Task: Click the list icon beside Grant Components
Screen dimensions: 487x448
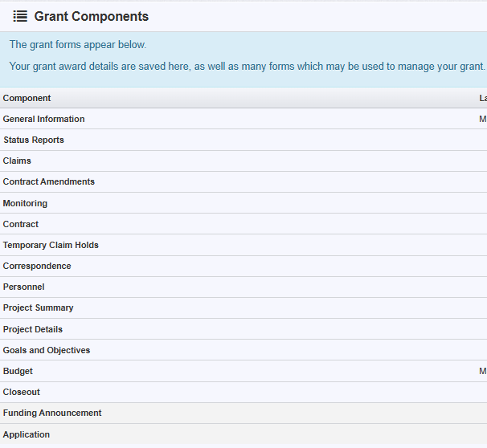Action: (20, 16)
